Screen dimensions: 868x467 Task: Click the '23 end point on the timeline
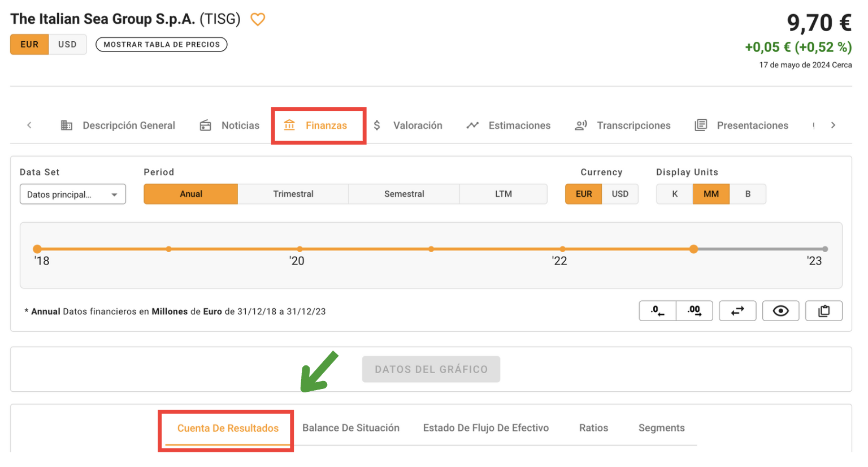pyautogui.click(x=825, y=249)
